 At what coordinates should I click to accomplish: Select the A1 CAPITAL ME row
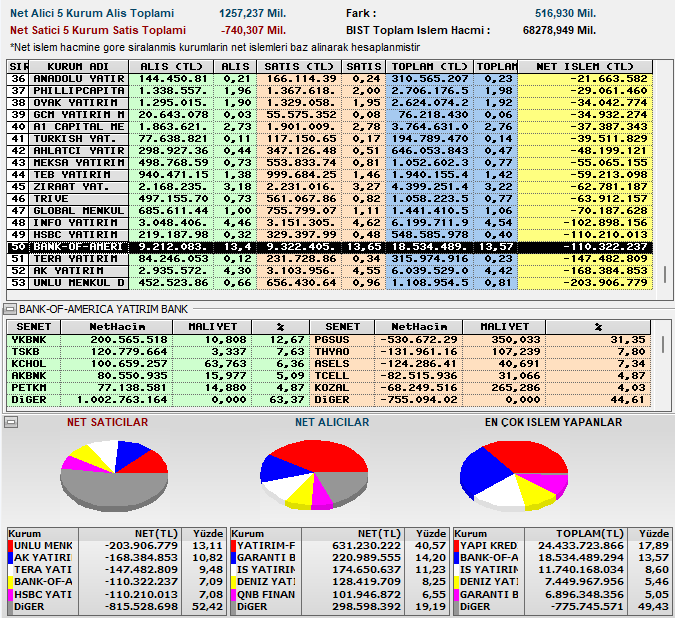click(x=330, y=127)
